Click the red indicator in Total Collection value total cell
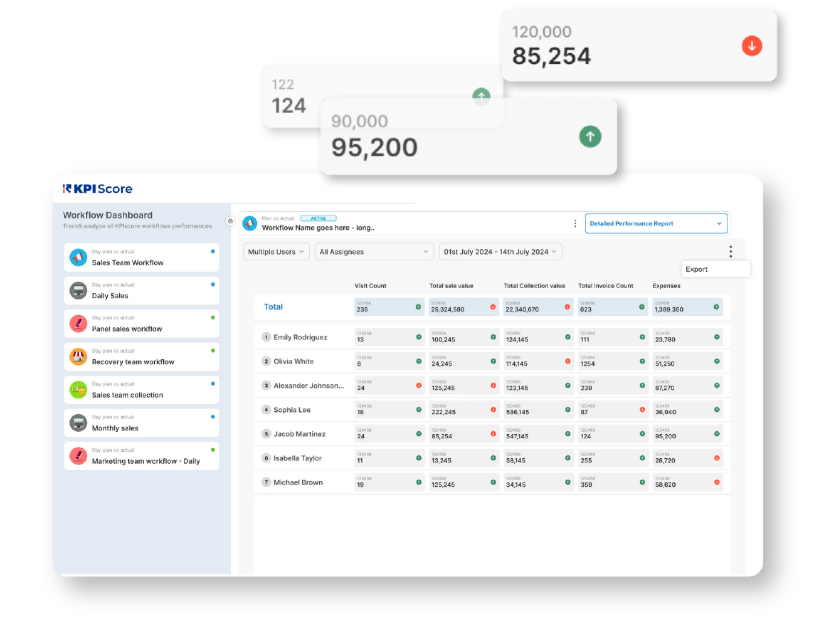The height and width of the screenshot is (626, 840). point(567,307)
